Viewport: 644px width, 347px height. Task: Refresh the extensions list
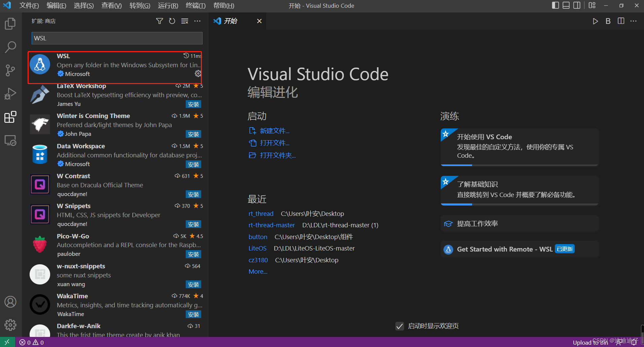pos(172,21)
